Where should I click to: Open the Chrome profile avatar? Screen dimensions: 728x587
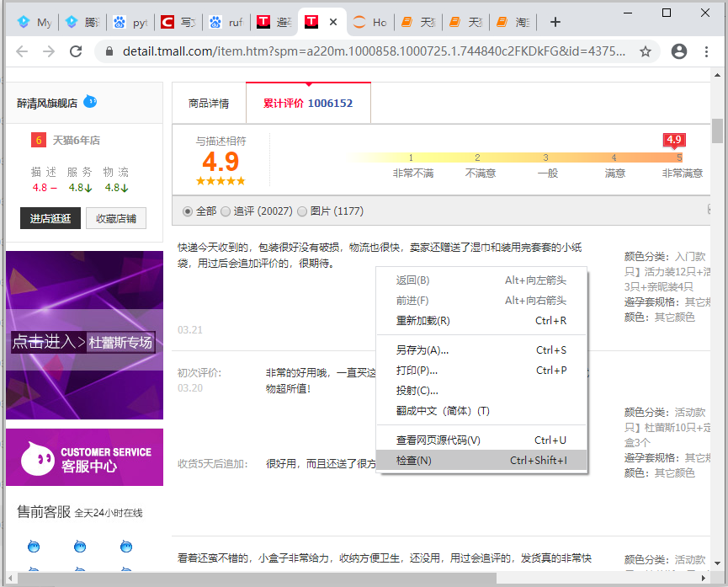(x=679, y=51)
